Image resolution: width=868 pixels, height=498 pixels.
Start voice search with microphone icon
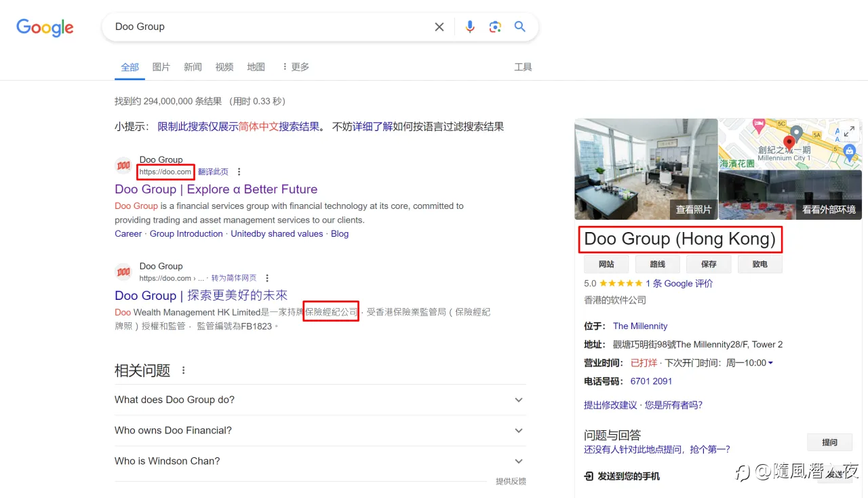click(470, 26)
